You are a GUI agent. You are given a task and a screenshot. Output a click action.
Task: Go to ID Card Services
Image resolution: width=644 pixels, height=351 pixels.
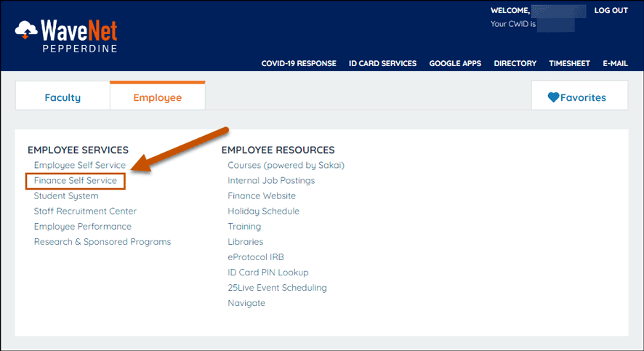point(382,63)
